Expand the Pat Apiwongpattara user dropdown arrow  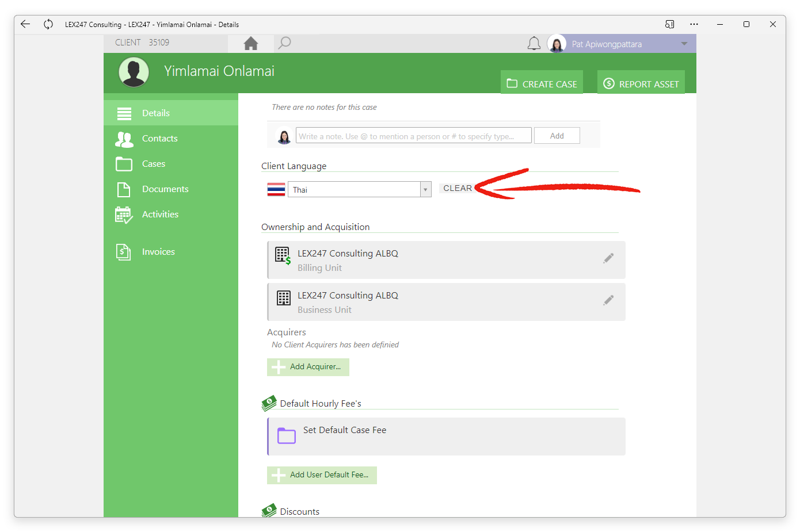point(684,44)
